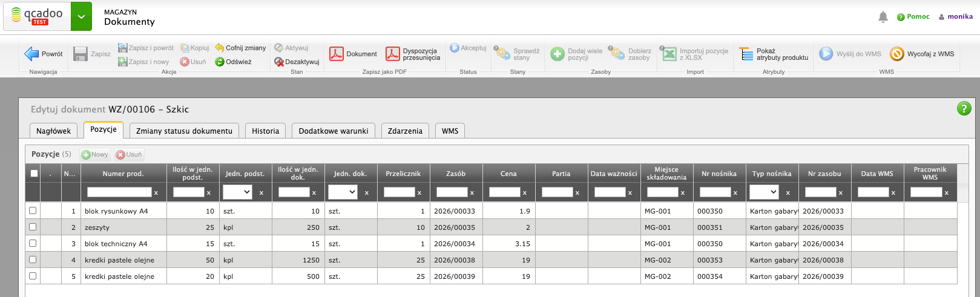Click Wycofaj z WMS icon
The width and height of the screenshot is (980, 297).
[896, 54]
